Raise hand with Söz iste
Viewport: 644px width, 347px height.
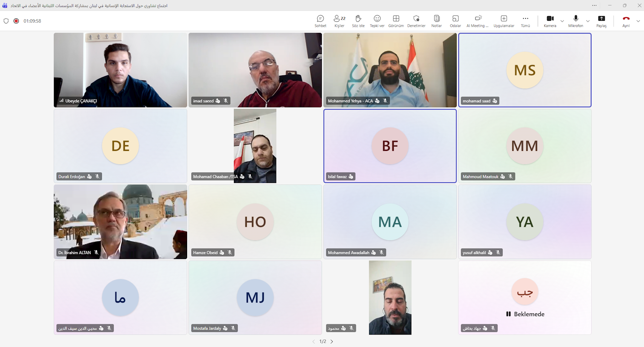pyautogui.click(x=358, y=21)
